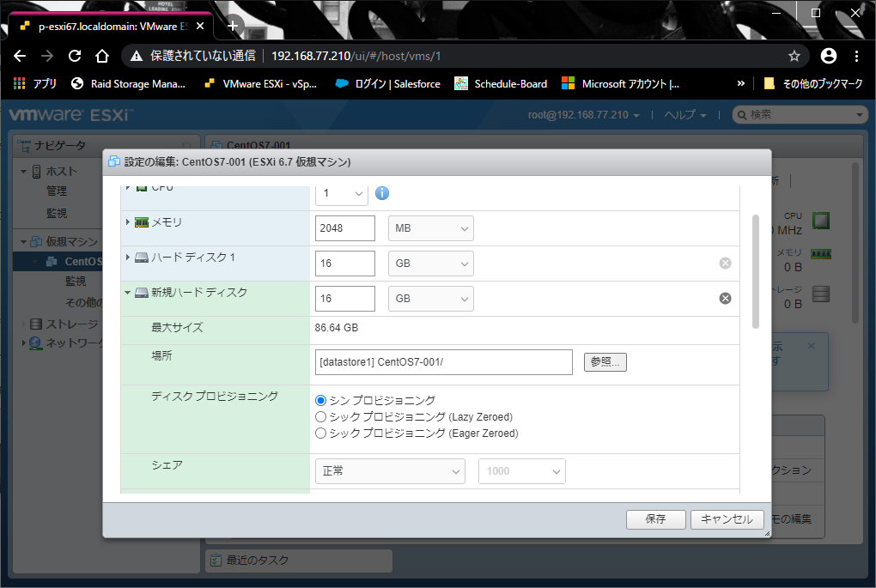The width and height of the screenshot is (876, 588).
Task: Select シック プロビジョニング (Eager Zeroed) option
Action: point(320,433)
